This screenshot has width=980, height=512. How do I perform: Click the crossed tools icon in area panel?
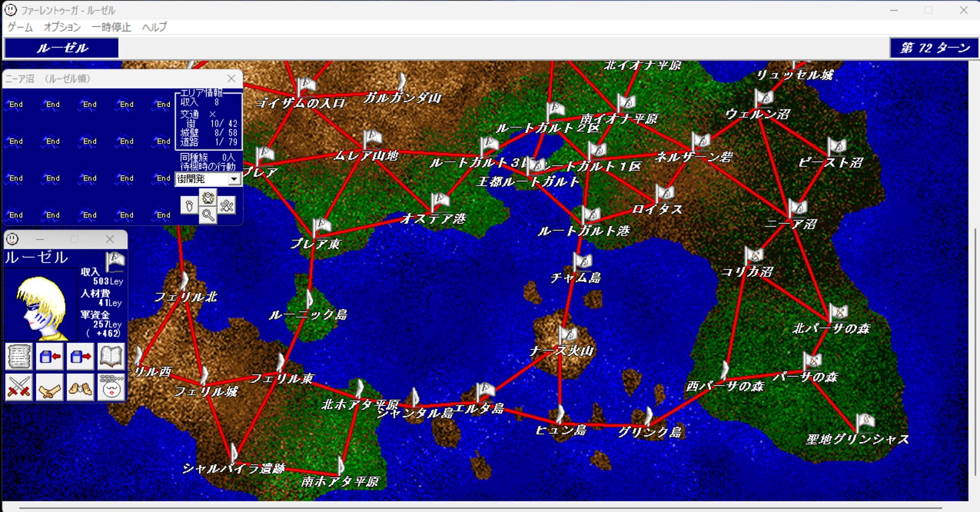pyautogui.click(x=227, y=205)
